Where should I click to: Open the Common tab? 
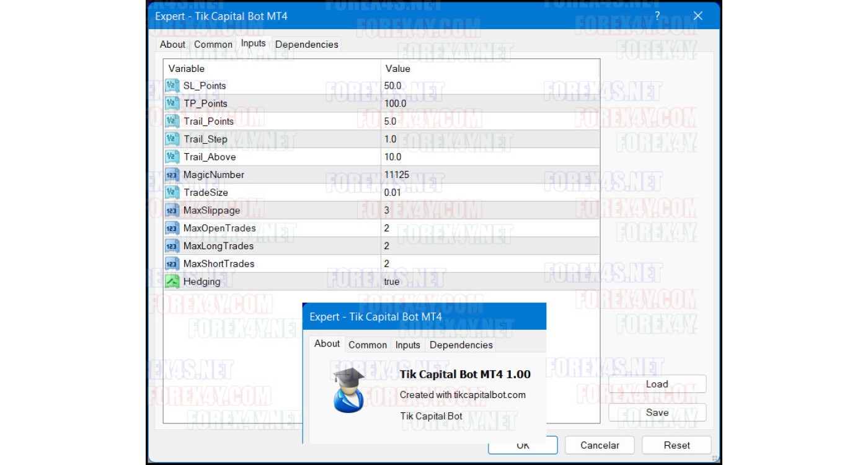213,44
